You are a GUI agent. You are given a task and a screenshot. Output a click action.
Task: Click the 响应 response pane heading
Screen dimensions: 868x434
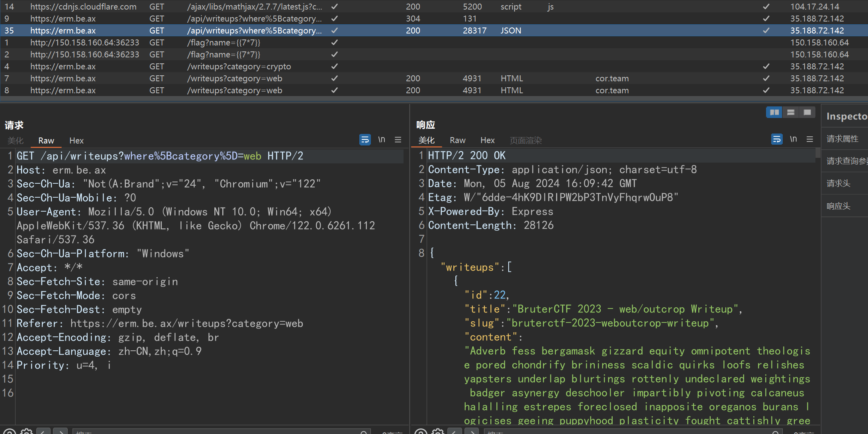[425, 125]
